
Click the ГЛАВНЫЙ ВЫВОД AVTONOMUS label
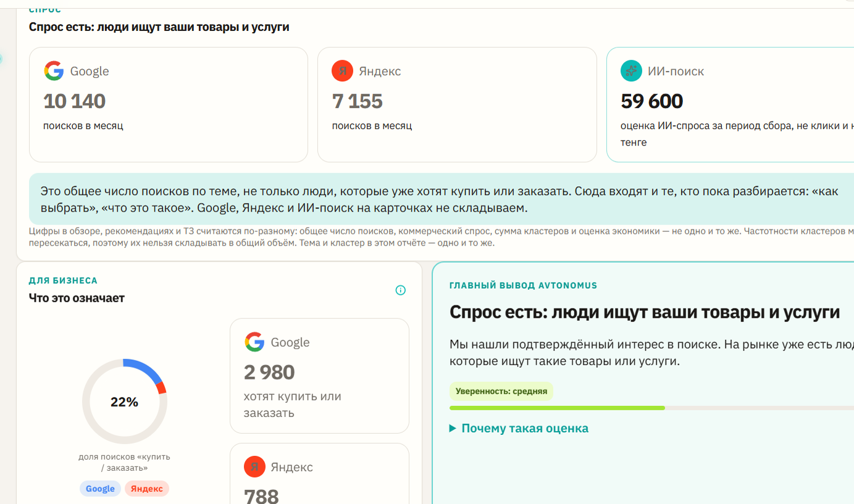coord(523,286)
